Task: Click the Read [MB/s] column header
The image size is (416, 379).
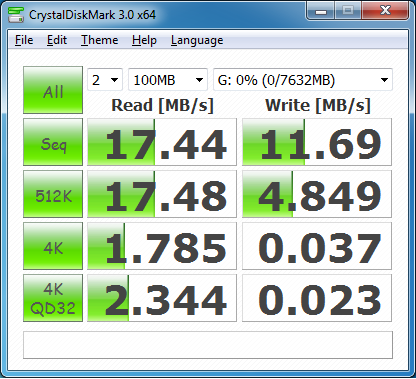Action: (162, 105)
